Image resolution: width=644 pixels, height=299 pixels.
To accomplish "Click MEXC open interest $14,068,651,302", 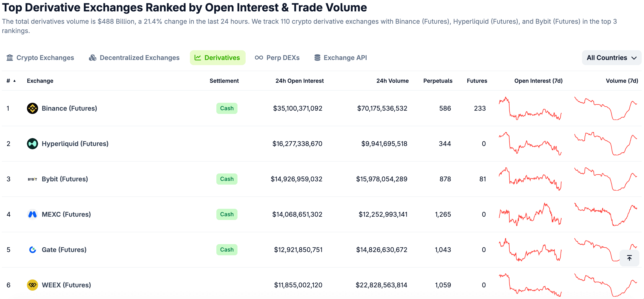I will [297, 214].
